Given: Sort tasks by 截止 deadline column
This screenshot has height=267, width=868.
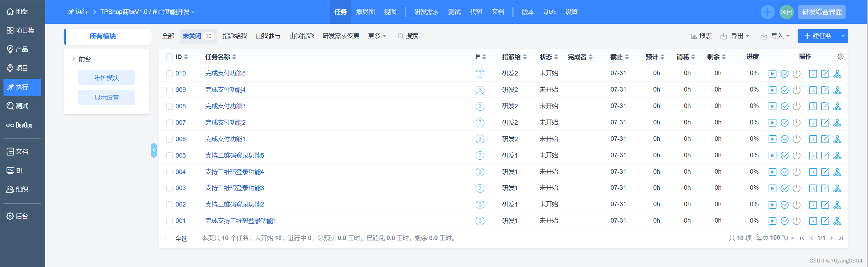Looking at the screenshot, I should coord(619,57).
